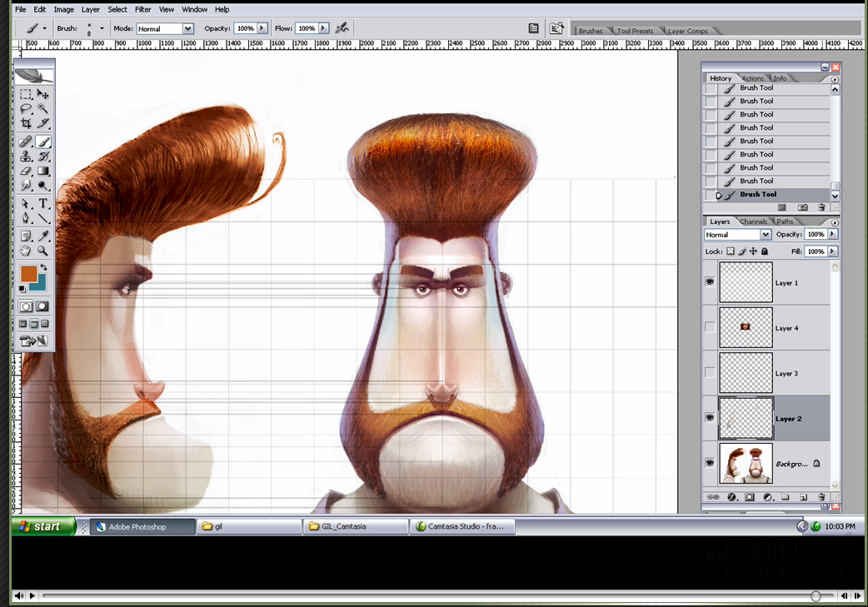The height and width of the screenshot is (607, 868).
Task: Switch to the Eyedropper tool
Action: click(42, 236)
